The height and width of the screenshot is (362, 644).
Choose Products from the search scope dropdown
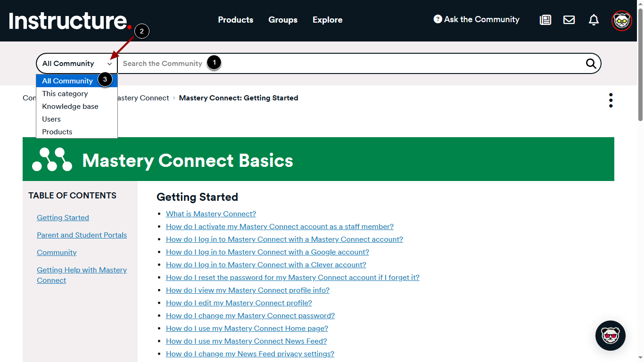pos(57,132)
